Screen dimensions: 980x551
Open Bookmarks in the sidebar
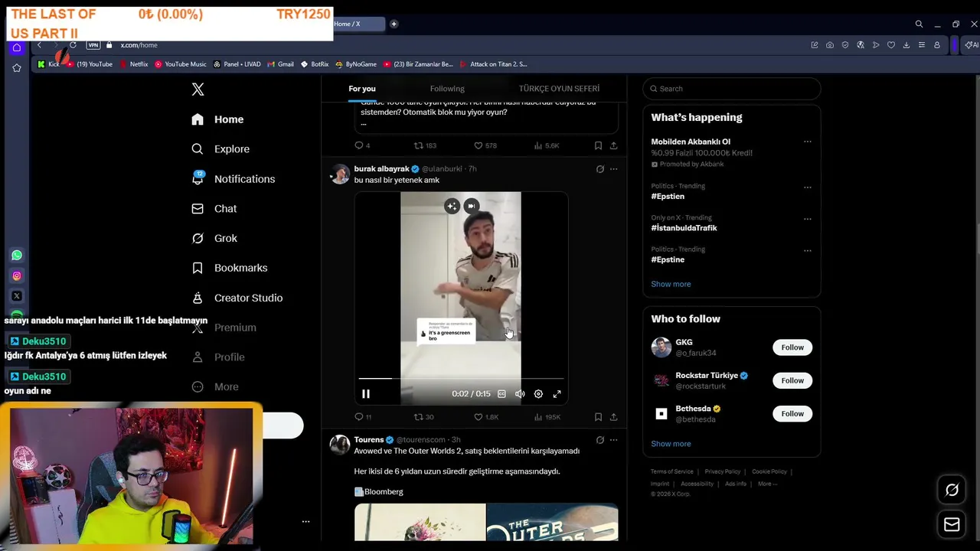(229, 269)
